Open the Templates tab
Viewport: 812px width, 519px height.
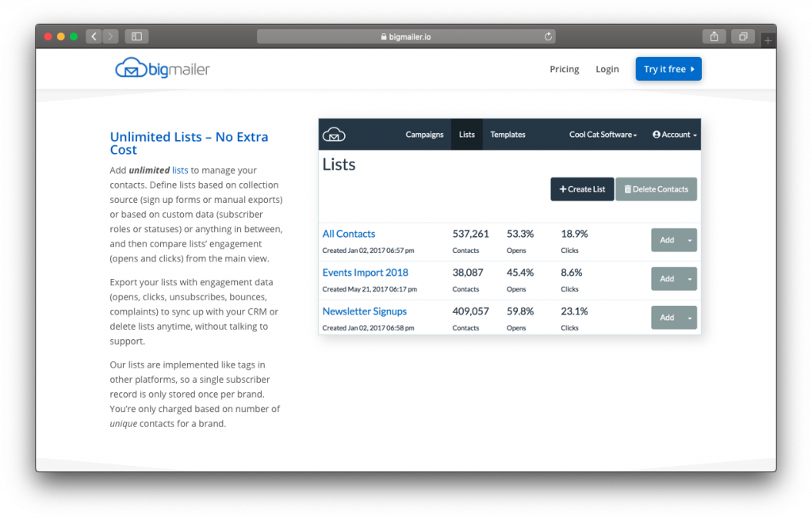pos(507,135)
